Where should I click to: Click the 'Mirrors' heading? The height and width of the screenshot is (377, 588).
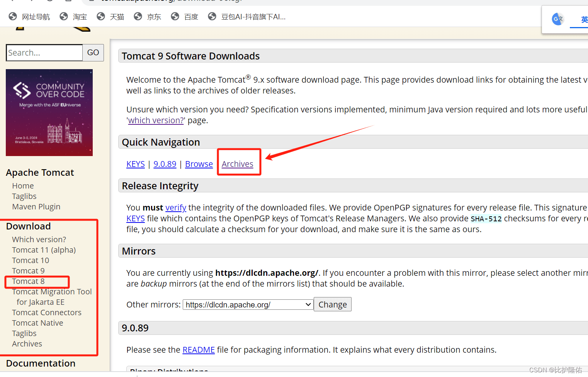tap(139, 251)
